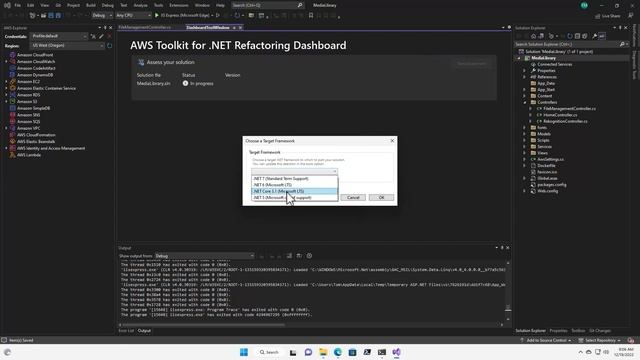This screenshot has width=640, height=360.
Task: Click the Output panel clock icon
Action: click(309, 256)
